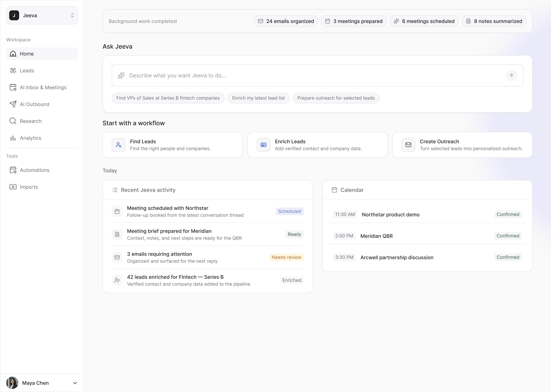
Task: Click person-plus icon for 42 leads enriched
Action: tap(117, 280)
